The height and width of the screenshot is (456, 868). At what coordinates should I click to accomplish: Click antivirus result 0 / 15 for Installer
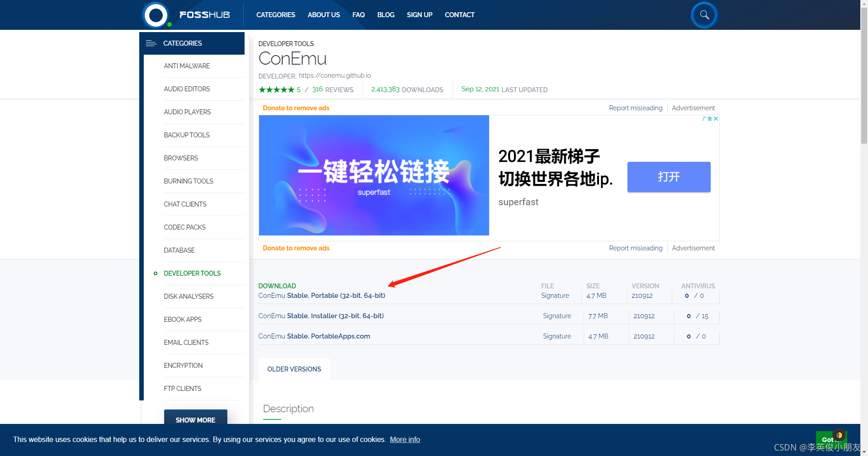click(x=697, y=316)
